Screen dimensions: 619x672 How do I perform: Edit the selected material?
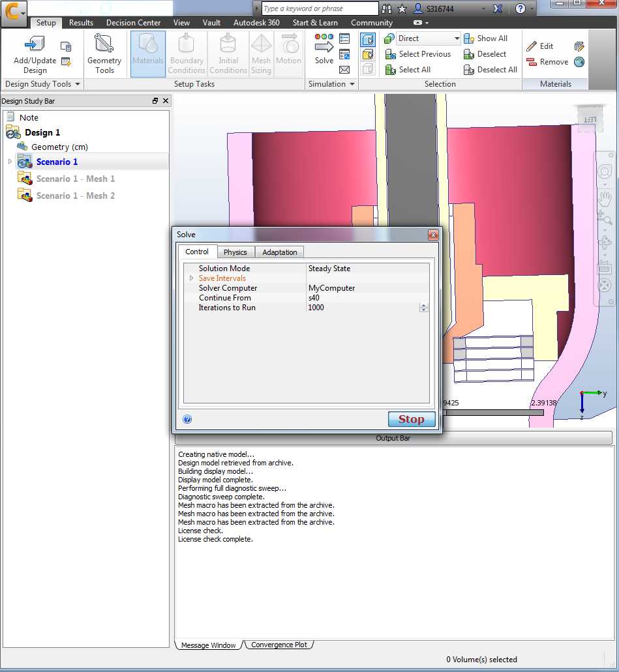tap(543, 46)
